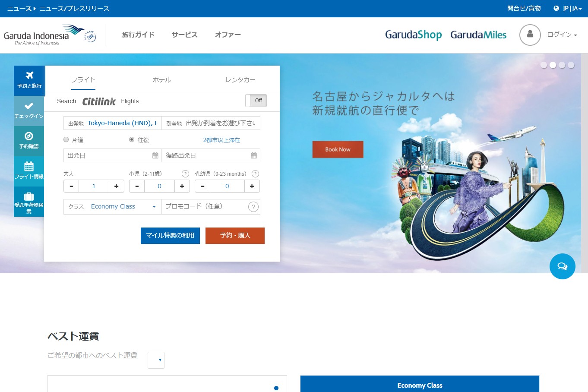Open calendar icon in 出発日 field
Image resolution: width=588 pixels, height=392 pixels.
tap(155, 155)
